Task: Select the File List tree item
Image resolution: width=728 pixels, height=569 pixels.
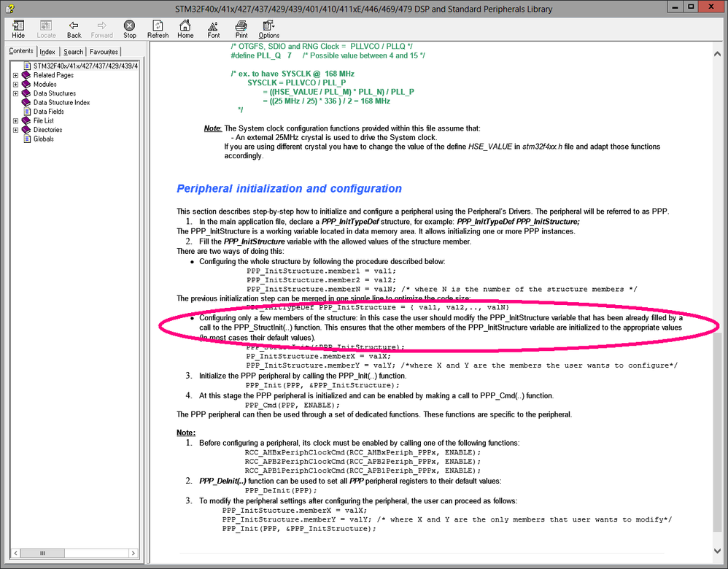Action: [44, 121]
